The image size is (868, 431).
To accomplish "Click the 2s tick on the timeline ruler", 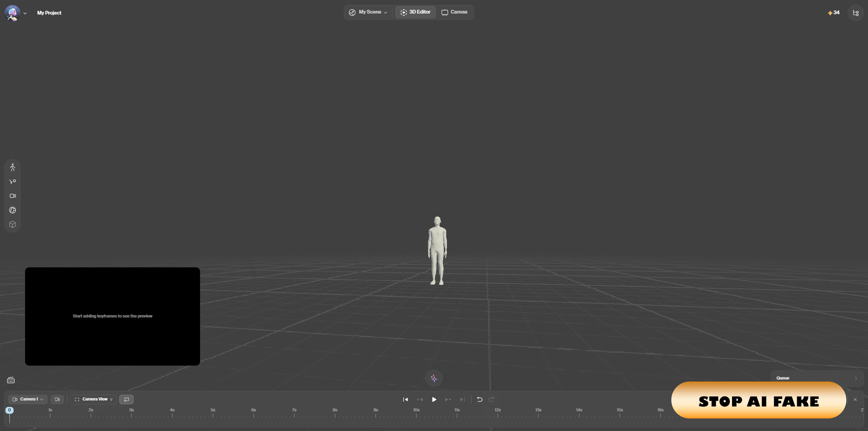I will (91, 410).
